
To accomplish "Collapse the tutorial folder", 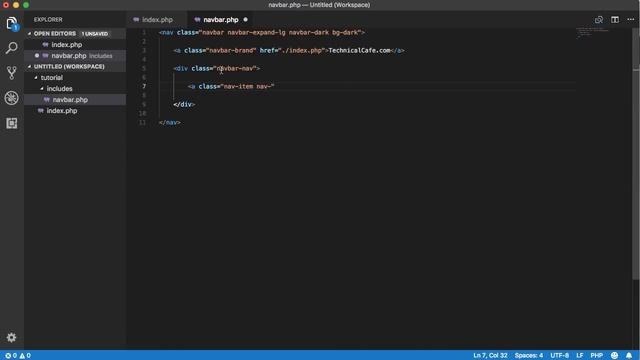I will click(36, 78).
